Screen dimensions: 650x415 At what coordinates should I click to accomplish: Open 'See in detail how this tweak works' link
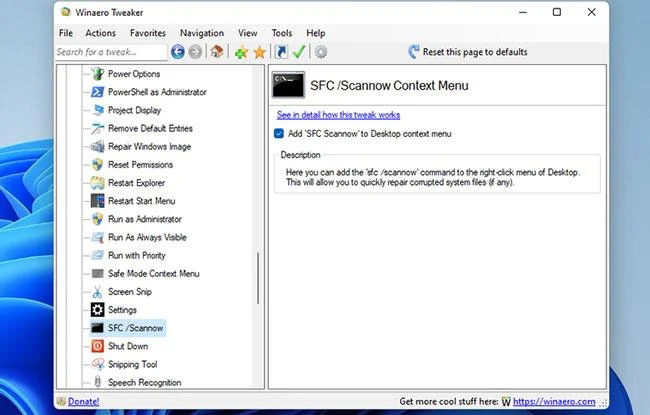pyautogui.click(x=338, y=115)
